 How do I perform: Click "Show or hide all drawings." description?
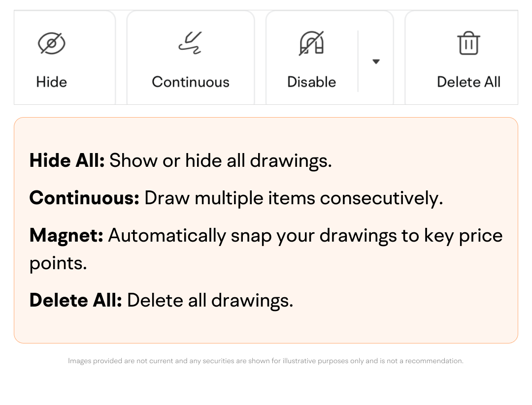coord(220,160)
